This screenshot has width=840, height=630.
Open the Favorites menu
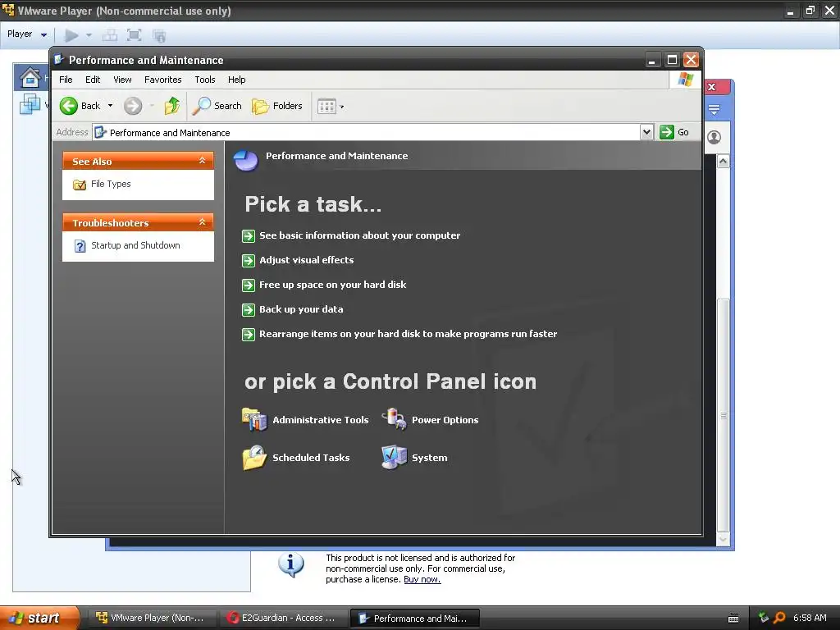[163, 80]
